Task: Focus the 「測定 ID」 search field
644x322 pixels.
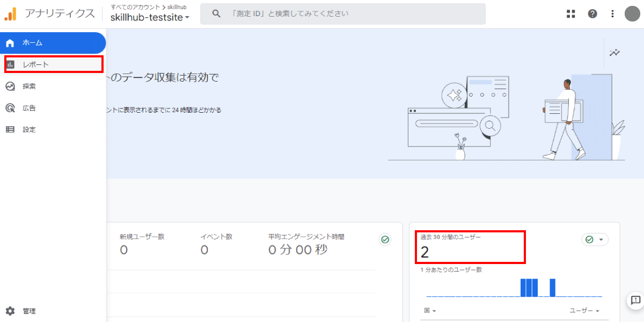Action: pos(343,14)
